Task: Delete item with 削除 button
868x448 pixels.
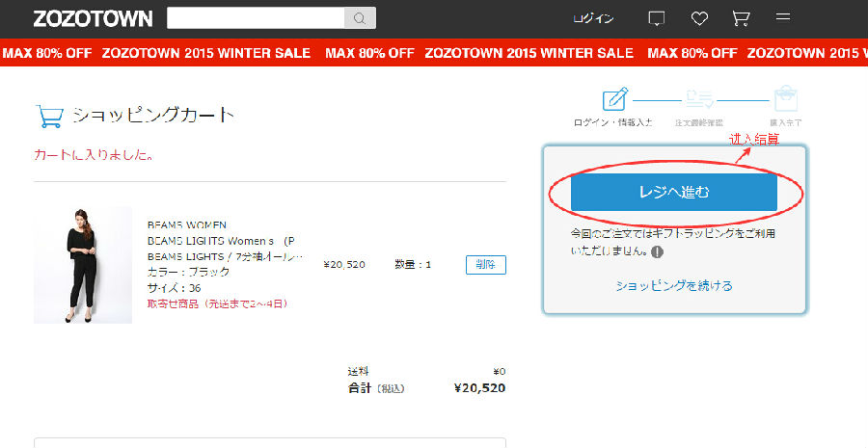Action: point(485,265)
